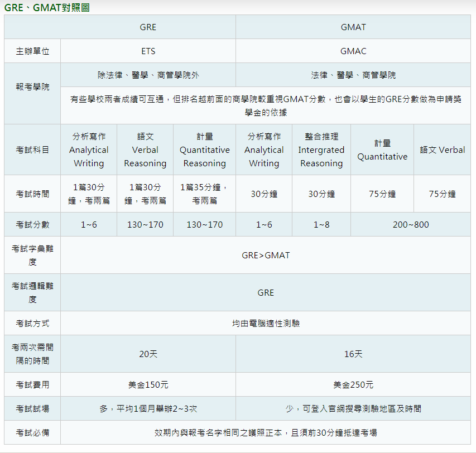Click the "主辦單位" row label
This screenshot has width=476, height=453.
(32, 51)
